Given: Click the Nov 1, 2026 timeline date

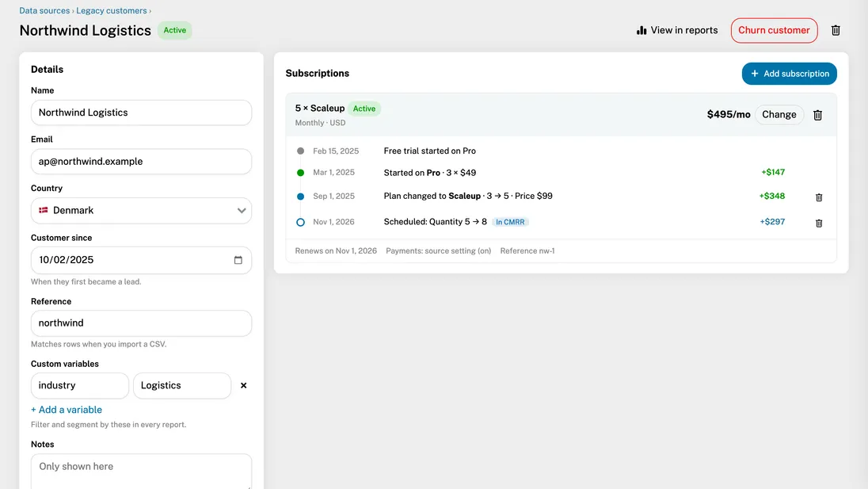Looking at the screenshot, I should [333, 222].
